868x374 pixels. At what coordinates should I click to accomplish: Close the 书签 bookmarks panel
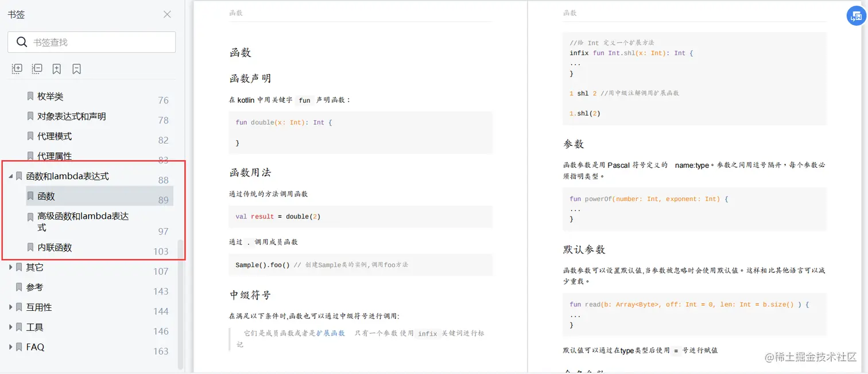pos(166,14)
